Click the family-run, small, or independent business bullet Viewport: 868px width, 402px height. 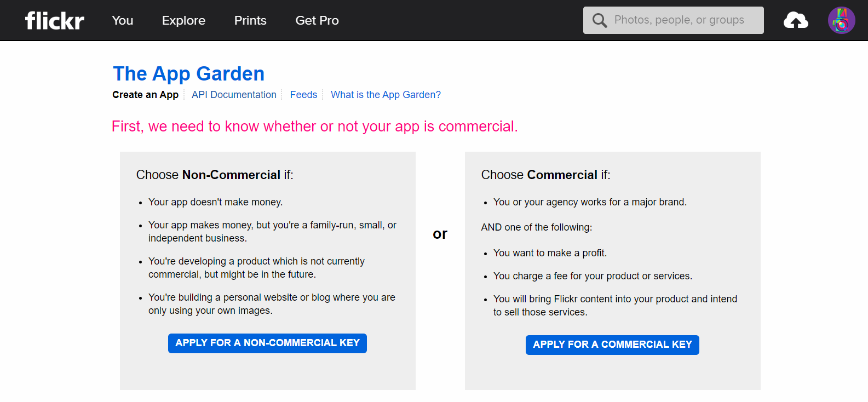pos(272,232)
